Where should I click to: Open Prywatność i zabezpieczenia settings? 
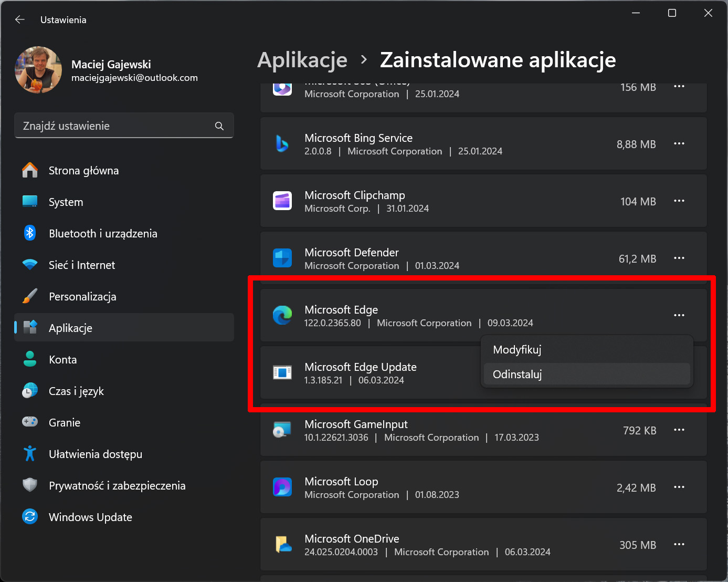124,485
